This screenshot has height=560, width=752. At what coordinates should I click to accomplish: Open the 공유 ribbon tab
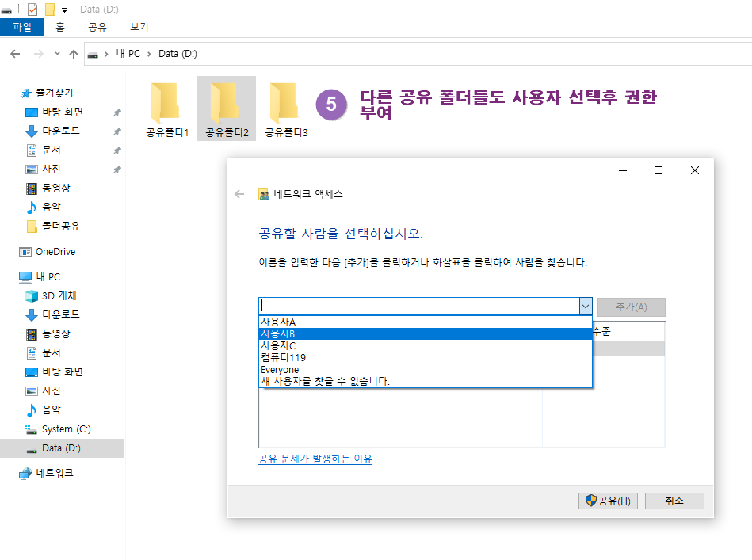pyautogui.click(x=97, y=28)
